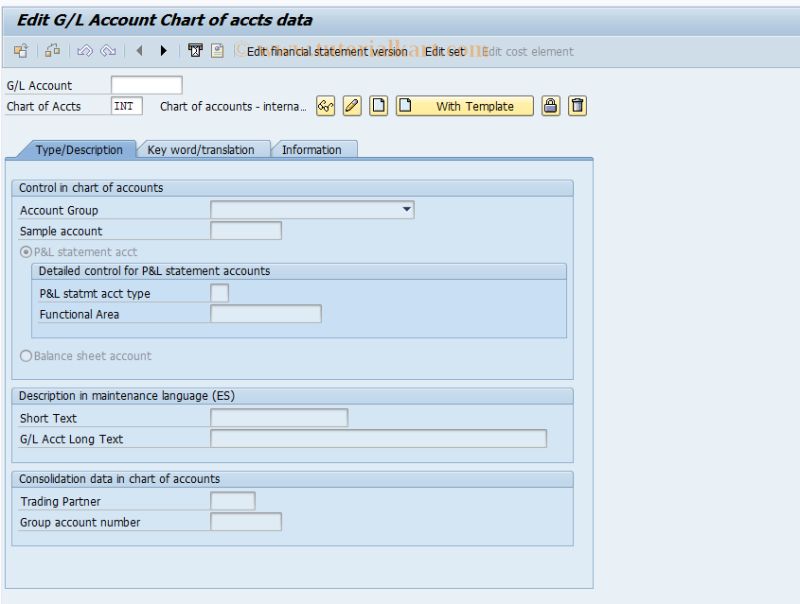
Task: Click the Trading Partner input field
Action: [233, 501]
